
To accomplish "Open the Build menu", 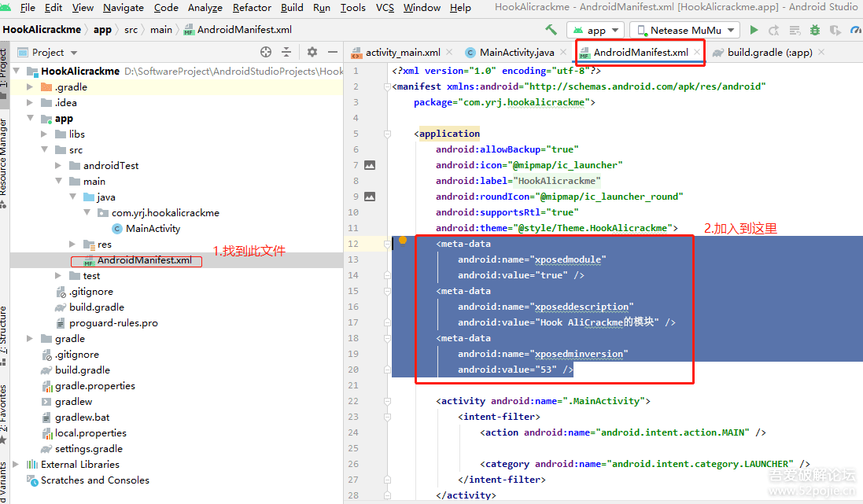I will click(292, 8).
